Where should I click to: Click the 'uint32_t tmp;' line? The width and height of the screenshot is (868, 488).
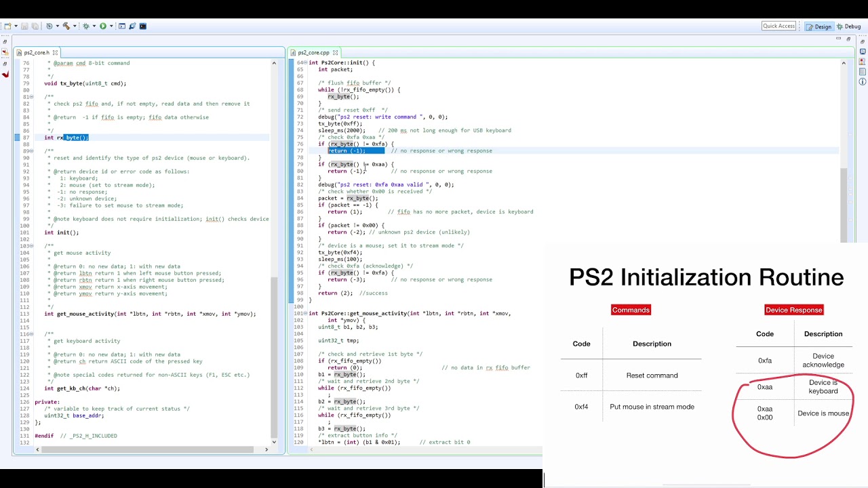(x=338, y=341)
